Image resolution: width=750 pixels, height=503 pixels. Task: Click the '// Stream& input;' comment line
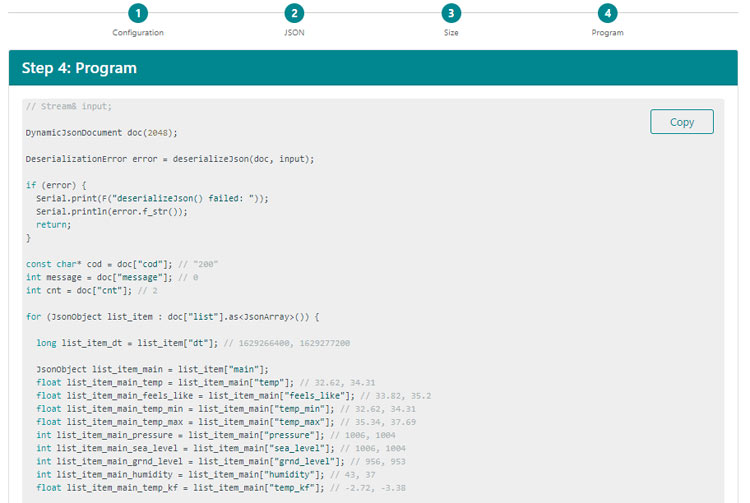(69, 106)
